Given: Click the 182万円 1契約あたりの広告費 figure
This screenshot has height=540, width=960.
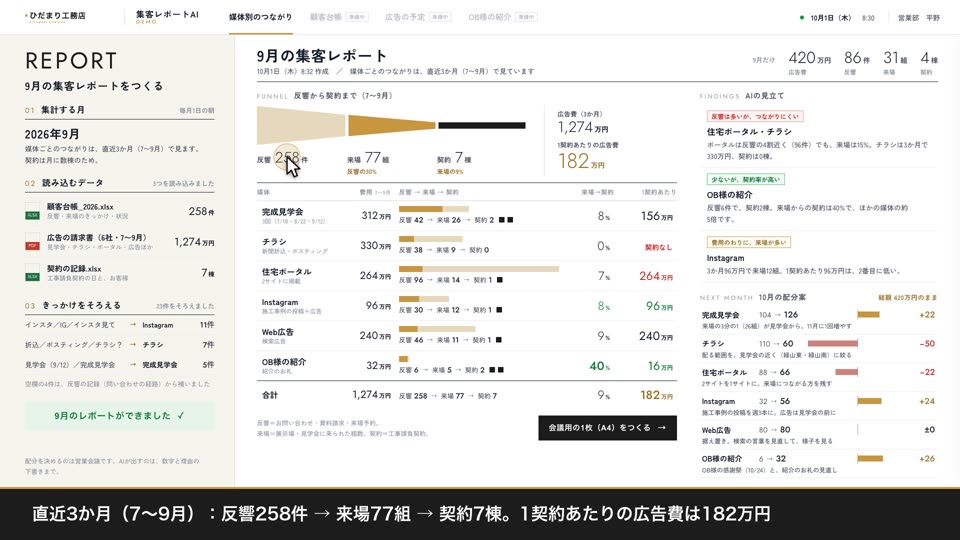Looking at the screenshot, I should coord(581,161).
